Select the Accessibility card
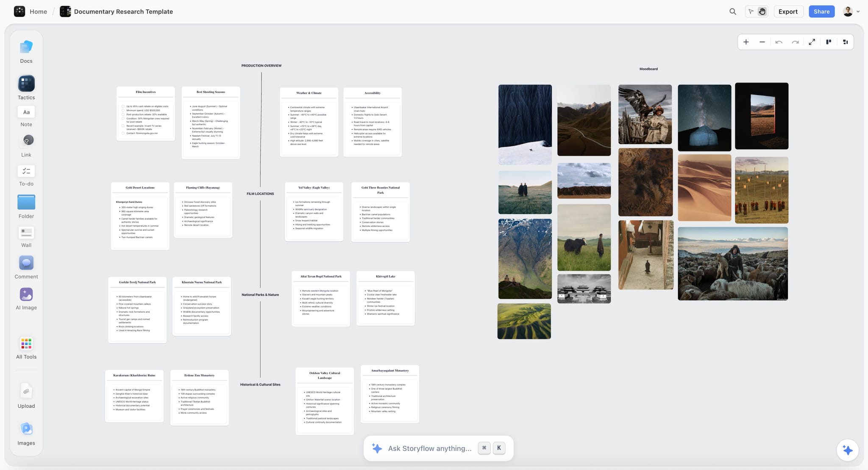The image size is (868, 470). tap(373, 122)
